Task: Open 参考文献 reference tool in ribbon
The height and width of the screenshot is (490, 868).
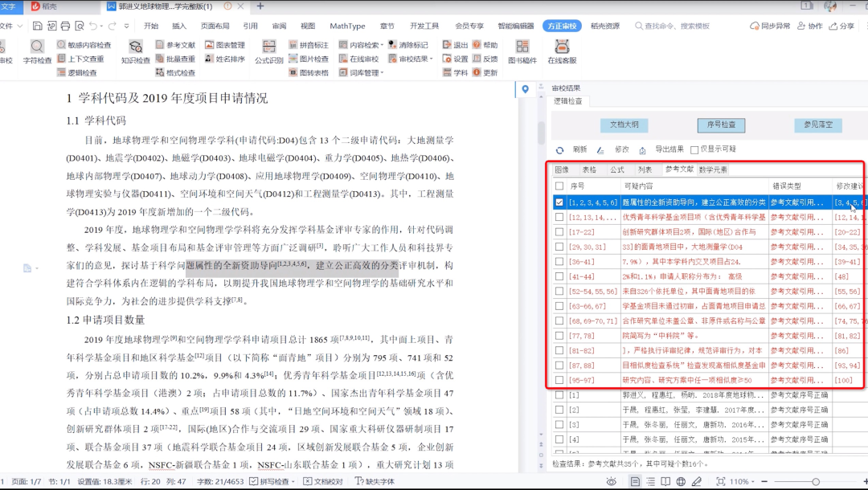Action: [175, 45]
